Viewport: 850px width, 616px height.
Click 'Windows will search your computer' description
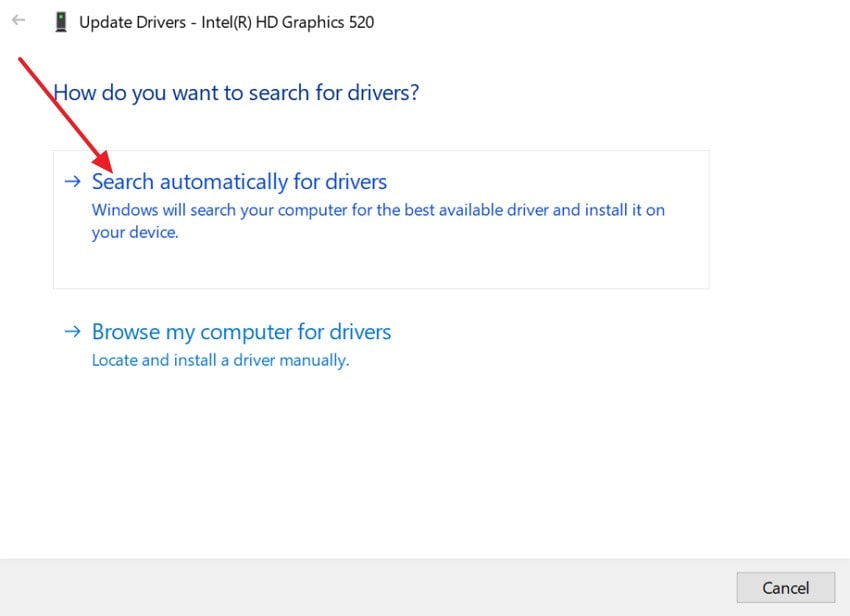(378, 221)
